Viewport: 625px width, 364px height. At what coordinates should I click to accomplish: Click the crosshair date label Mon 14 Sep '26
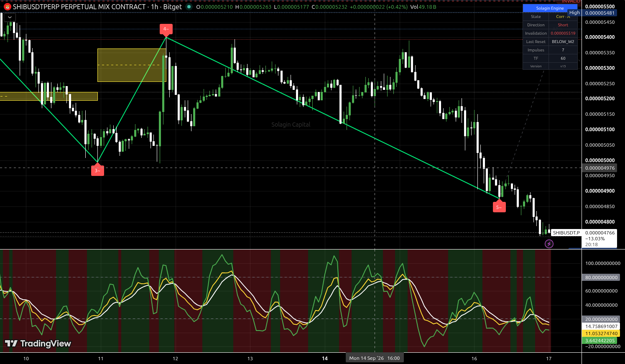pos(375,358)
